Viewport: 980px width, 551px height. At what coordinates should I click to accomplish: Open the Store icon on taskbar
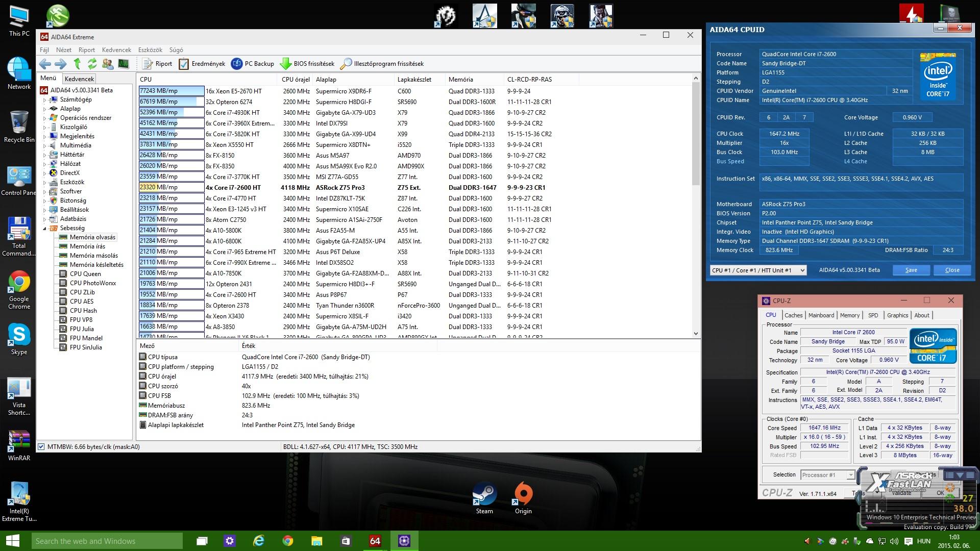coord(346,541)
